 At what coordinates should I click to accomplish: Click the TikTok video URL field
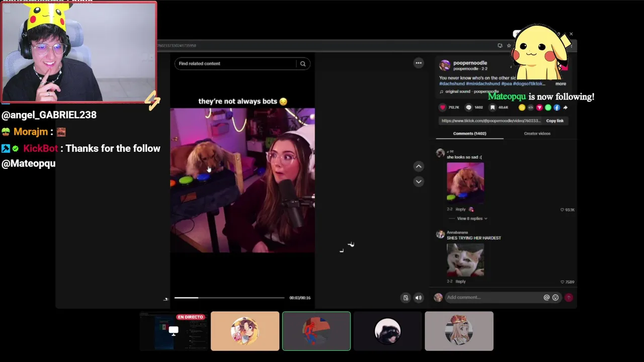[x=491, y=121]
